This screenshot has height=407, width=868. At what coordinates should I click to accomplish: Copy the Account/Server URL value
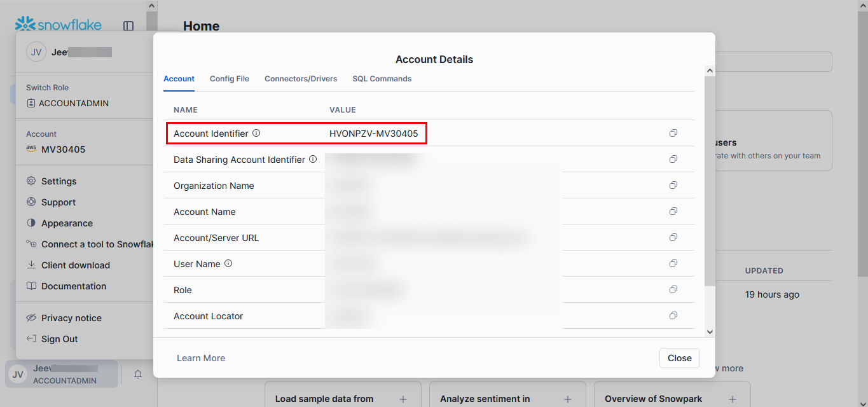pos(673,238)
